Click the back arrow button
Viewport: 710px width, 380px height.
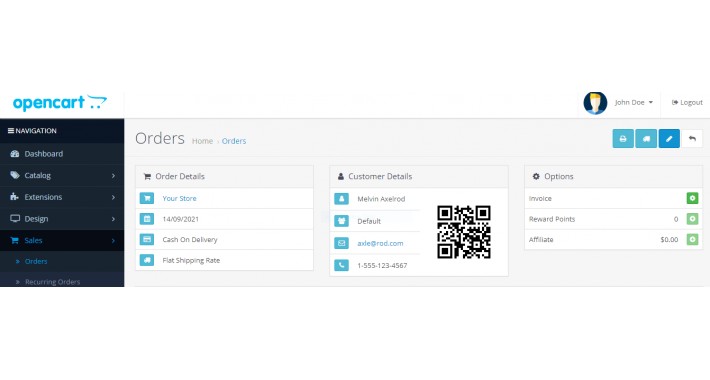[692, 139]
